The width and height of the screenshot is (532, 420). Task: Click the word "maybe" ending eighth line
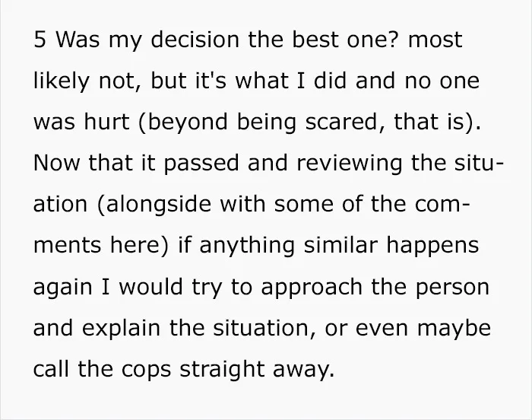pyautogui.click(x=454, y=329)
